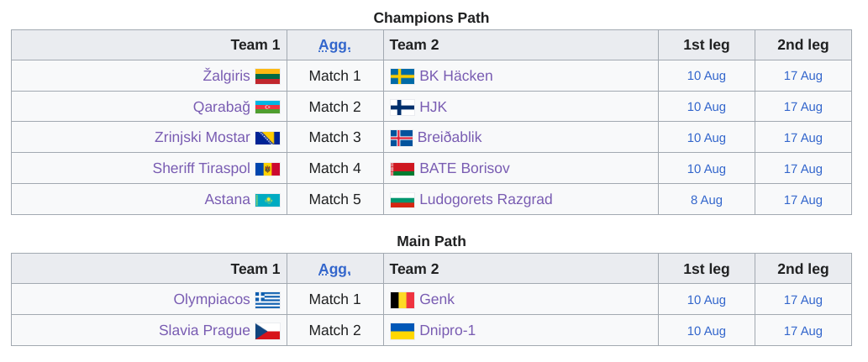
Task: Click the Agg. header in Champions Path table
Action: click(x=334, y=45)
